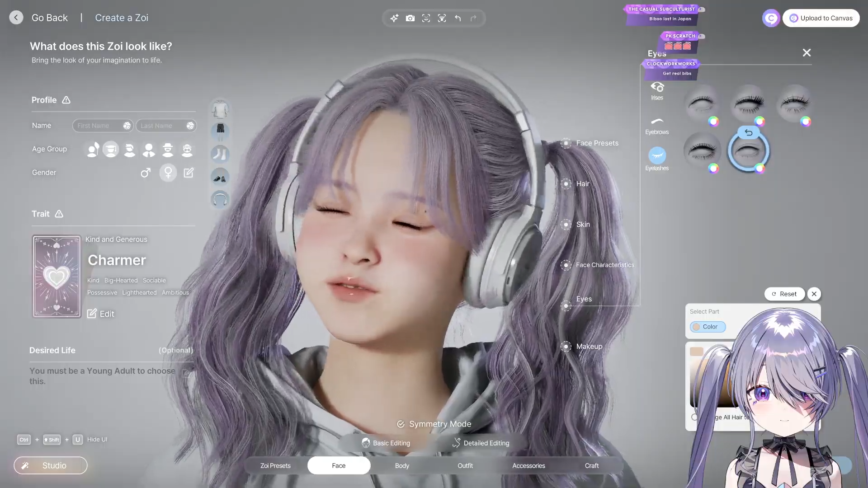Open the Eyebrows category
This screenshot has height=488, width=868.
coord(657,125)
